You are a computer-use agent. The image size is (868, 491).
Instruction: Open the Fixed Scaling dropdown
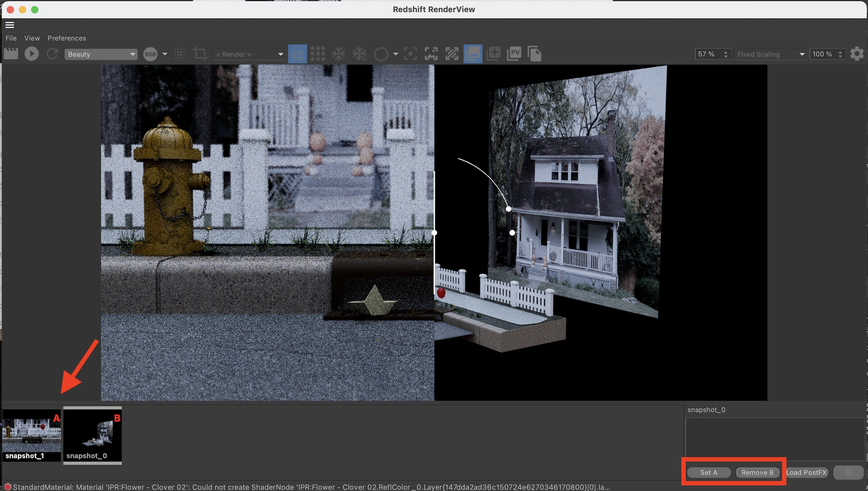pos(770,54)
